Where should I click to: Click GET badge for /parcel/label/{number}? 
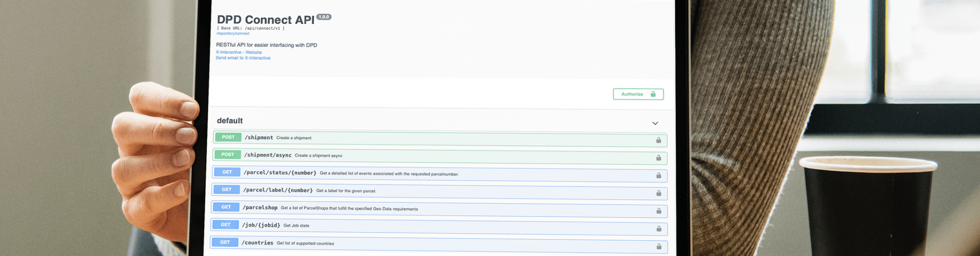[227, 190]
